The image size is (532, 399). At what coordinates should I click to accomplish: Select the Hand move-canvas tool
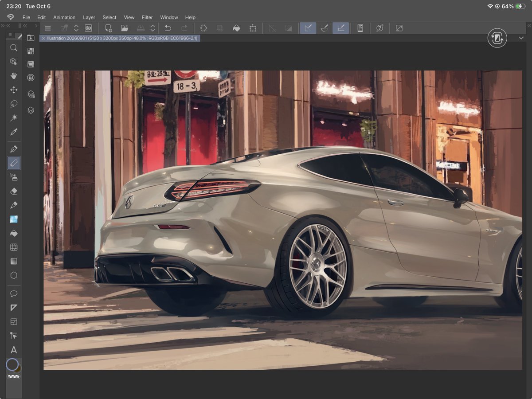click(x=14, y=76)
